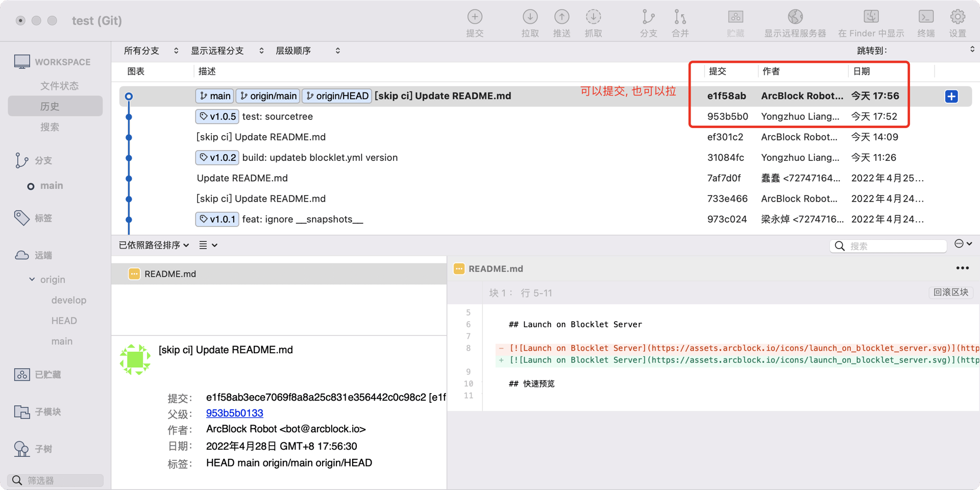Select 搜索 in the workspace sidebar
980x490 pixels.
50,127
